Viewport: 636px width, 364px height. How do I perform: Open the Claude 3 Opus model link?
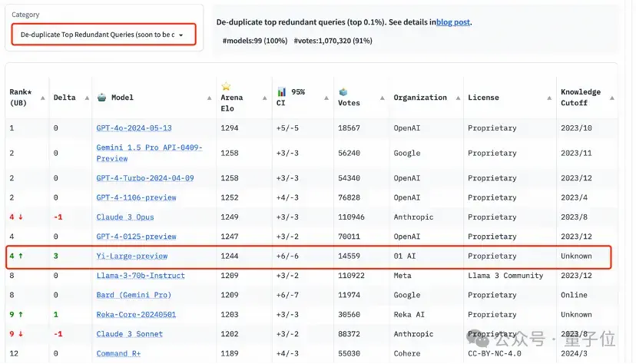tap(125, 217)
